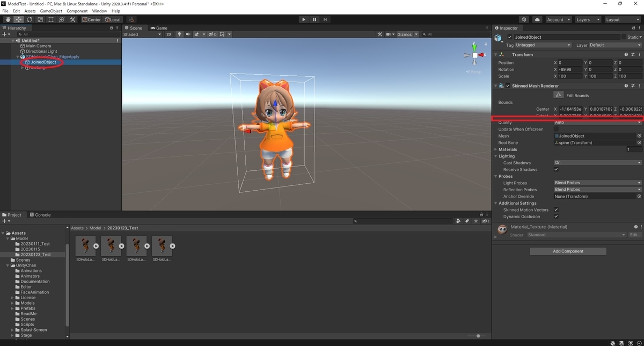Open the Tag dropdown
Image resolution: width=644 pixels, height=346 pixels.
[x=543, y=45]
